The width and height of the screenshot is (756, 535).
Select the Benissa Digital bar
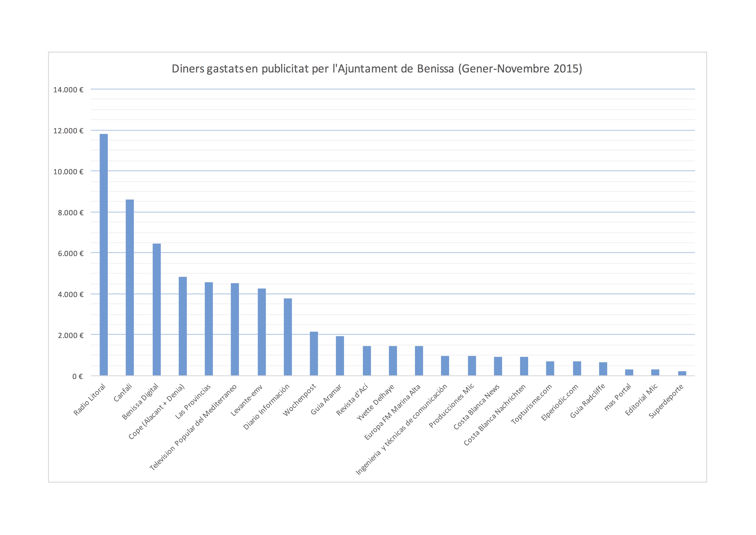coord(157,310)
